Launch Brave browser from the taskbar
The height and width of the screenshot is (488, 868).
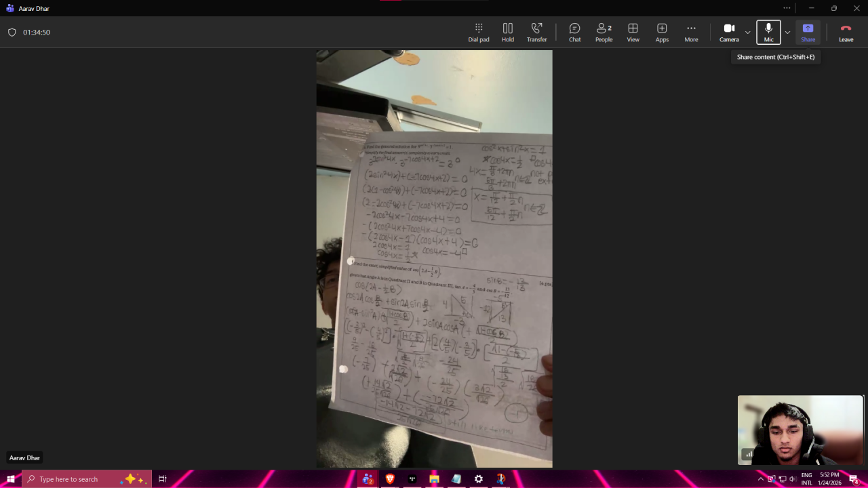[x=390, y=479]
